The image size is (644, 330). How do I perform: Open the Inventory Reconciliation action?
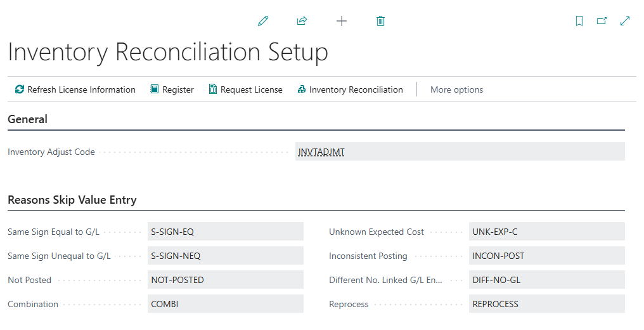point(351,89)
